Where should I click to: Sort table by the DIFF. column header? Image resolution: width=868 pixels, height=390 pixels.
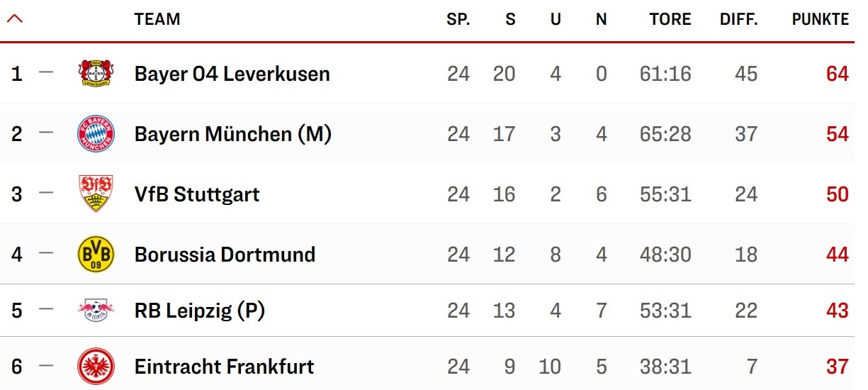739,20
